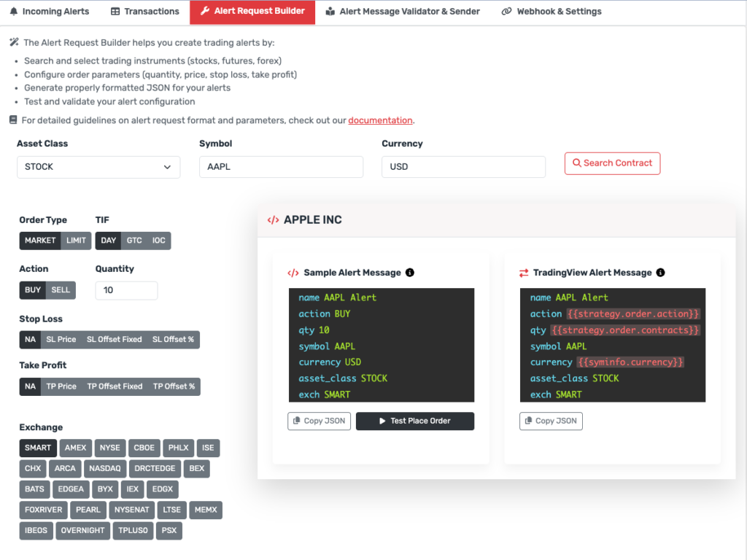Select the IEX exchange

click(133, 489)
